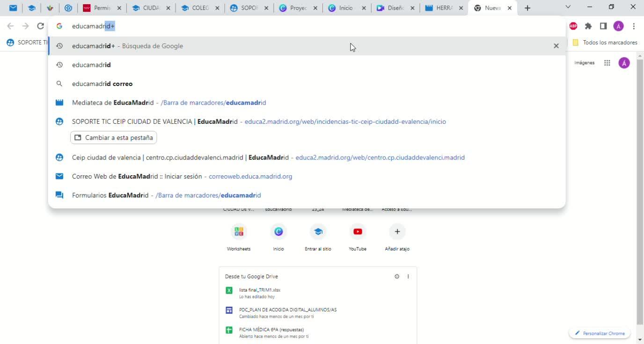Click the address bar with 'educamadrid+'
This screenshot has height=344, width=644.
[307, 26]
